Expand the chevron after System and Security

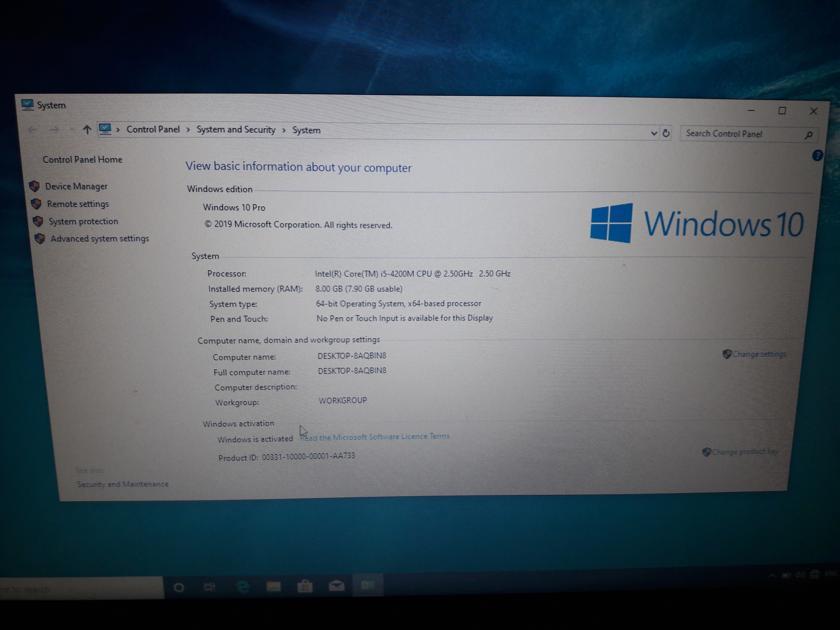284,130
